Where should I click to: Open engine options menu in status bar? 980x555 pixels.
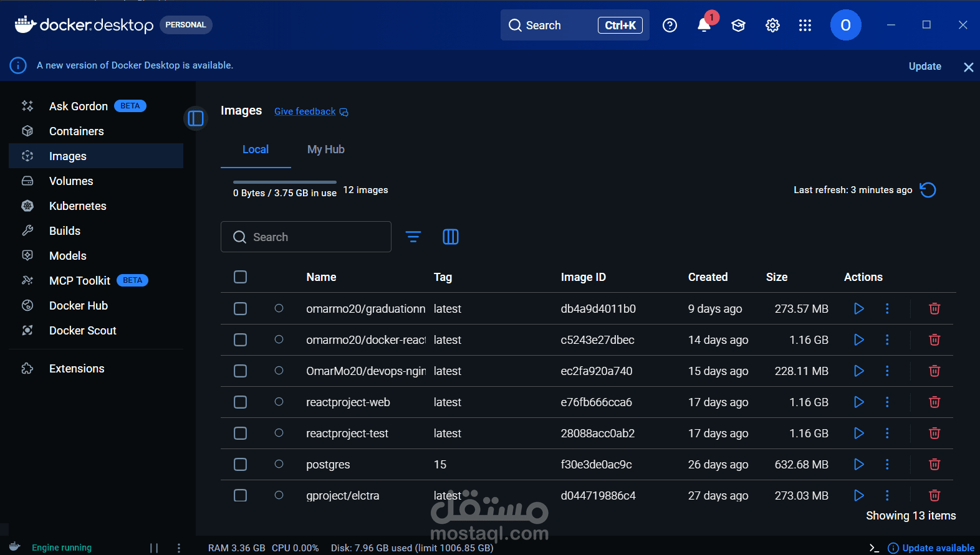point(179,548)
